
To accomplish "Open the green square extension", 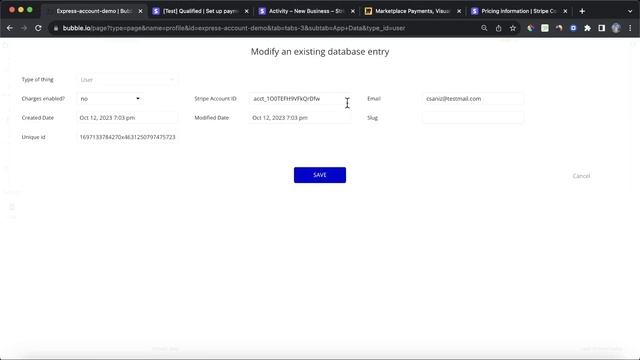I will [x=545, y=28].
